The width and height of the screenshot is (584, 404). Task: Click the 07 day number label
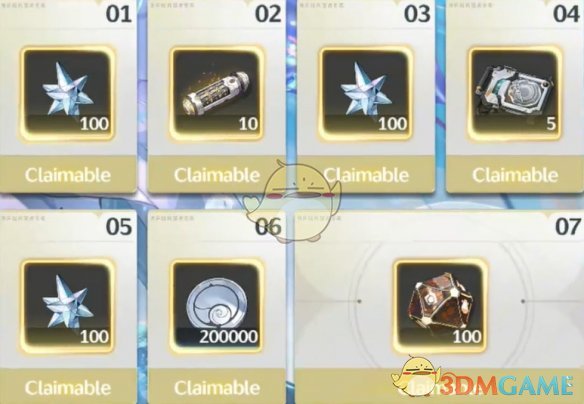[x=568, y=226]
